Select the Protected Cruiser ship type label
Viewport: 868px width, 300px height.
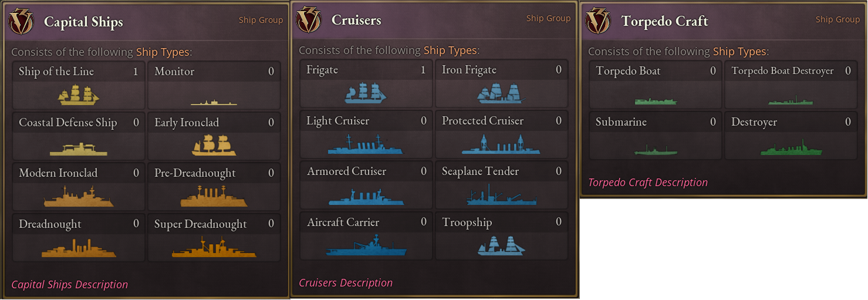pos(482,121)
